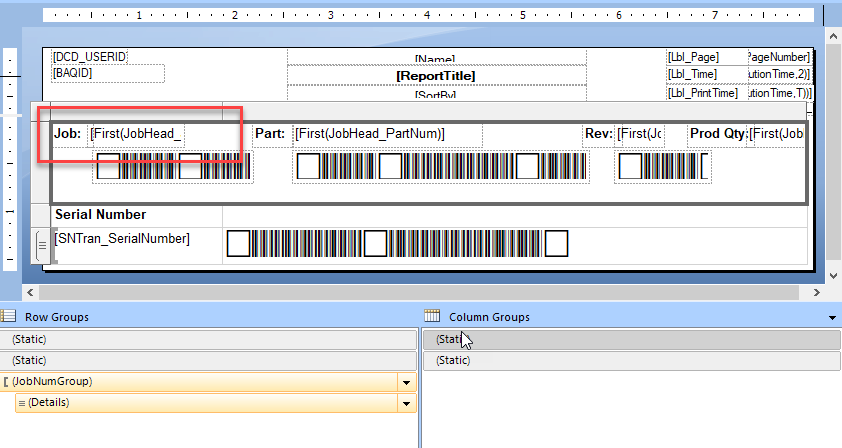Screen dimensions: 842x448
Task: Click the horizontal scrollbar thumb
Action: 419,293
